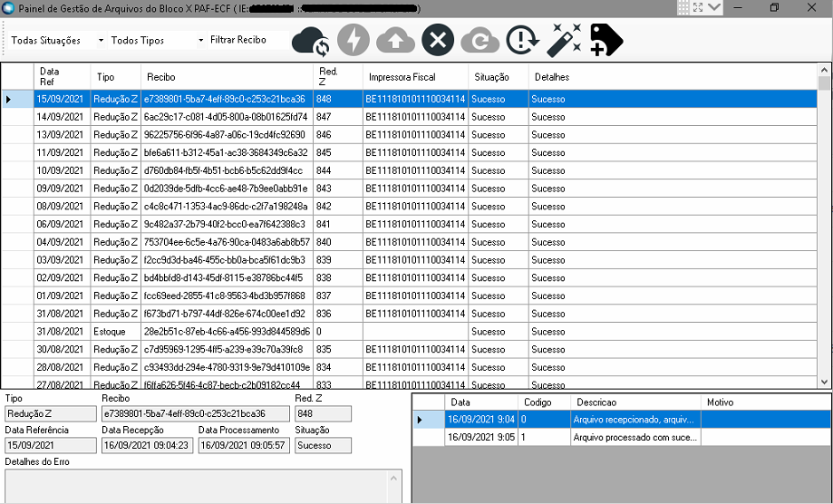
Task: Click the Descricao header in events grid
Action: (636, 402)
